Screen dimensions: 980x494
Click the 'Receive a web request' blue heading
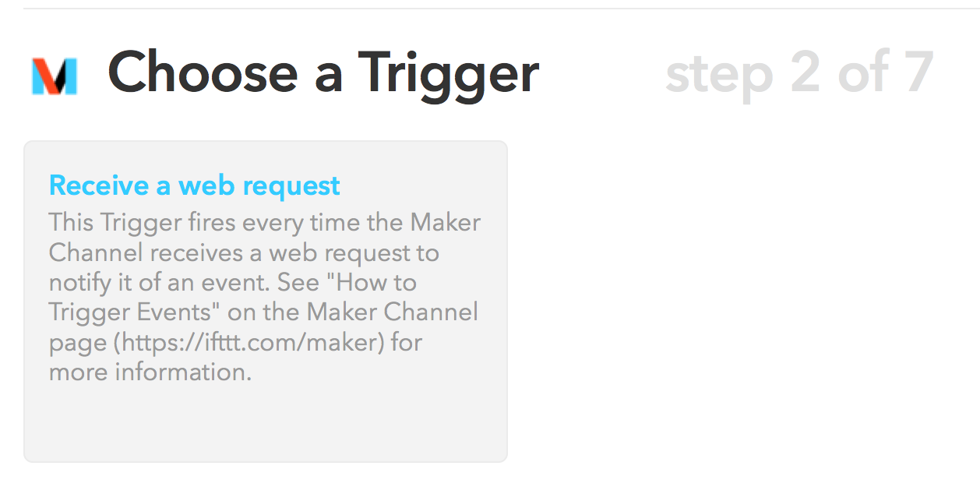(x=194, y=185)
